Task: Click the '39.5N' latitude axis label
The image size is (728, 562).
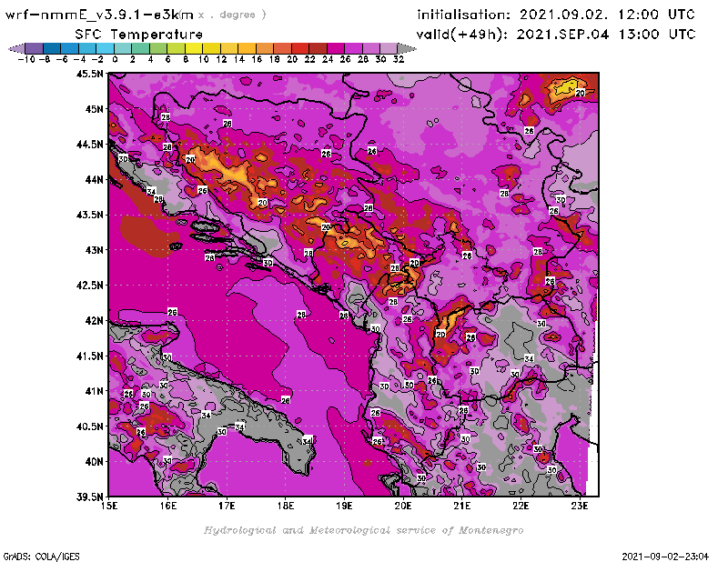Action: tap(89, 497)
